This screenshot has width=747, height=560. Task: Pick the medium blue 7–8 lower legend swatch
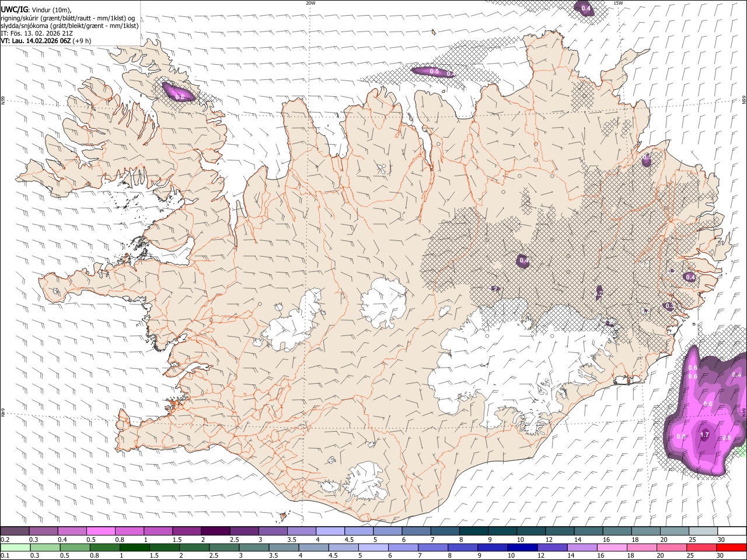tap(432, 547)
